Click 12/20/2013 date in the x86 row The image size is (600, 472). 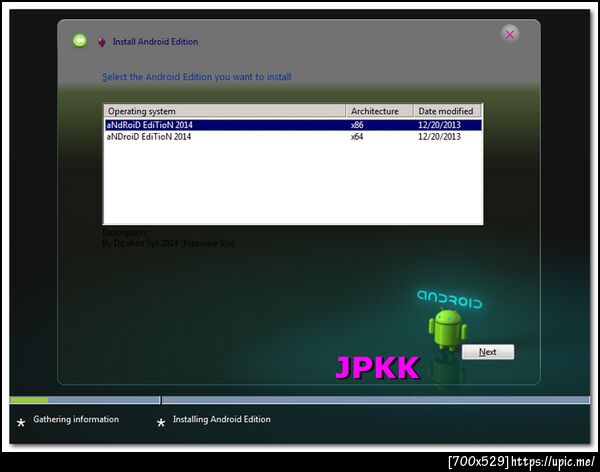439,125
